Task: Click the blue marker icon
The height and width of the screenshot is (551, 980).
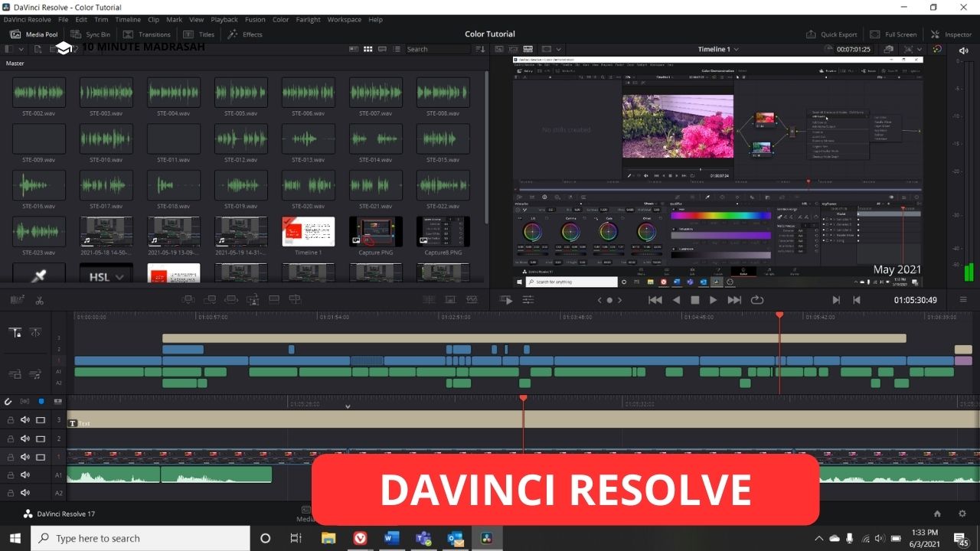Action: coord(41,401)
